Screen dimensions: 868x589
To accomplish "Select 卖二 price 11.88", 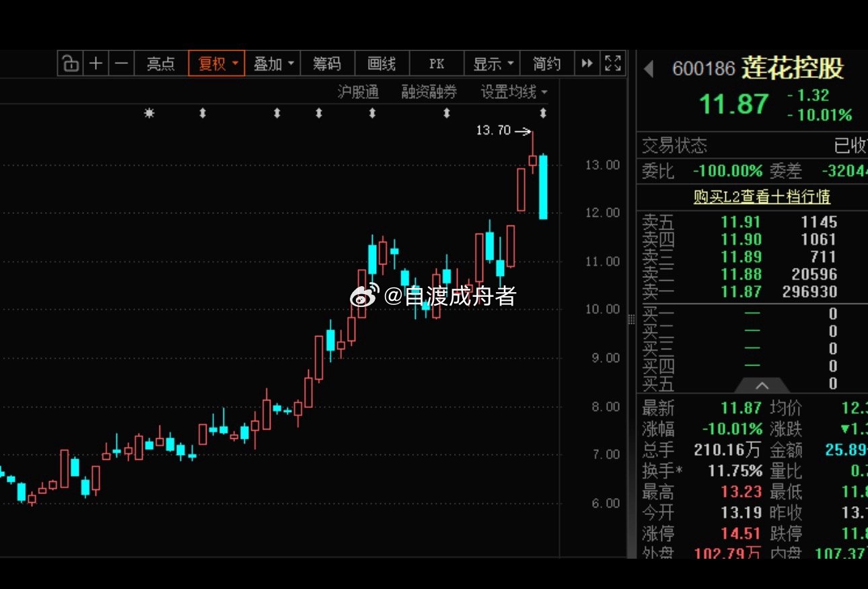I will point(742,275).
